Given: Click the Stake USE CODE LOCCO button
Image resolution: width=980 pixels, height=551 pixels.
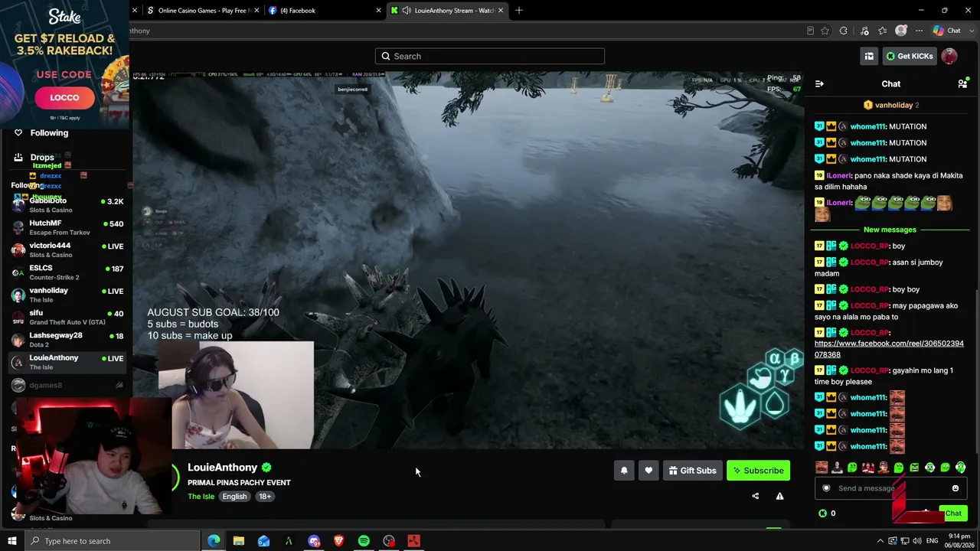Looking at the screenshot, I should (x=64, y=97).
